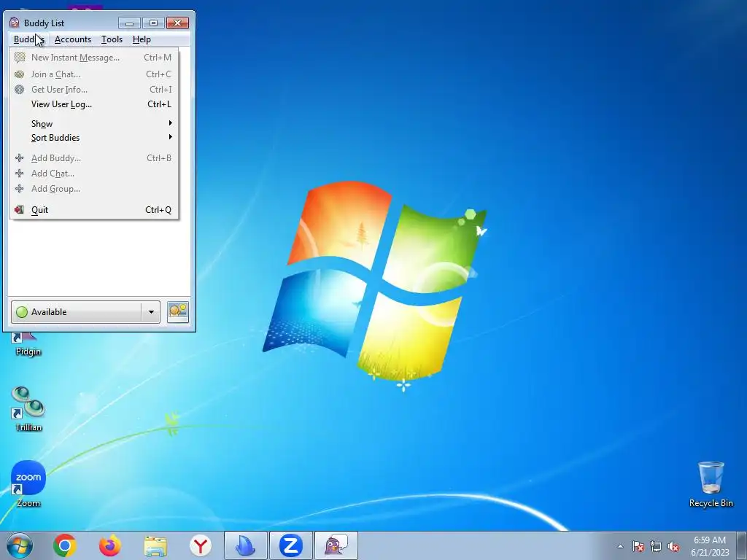Click the Add Chat plus icon
The image size is (747, 560).
(x=20, y=174)
